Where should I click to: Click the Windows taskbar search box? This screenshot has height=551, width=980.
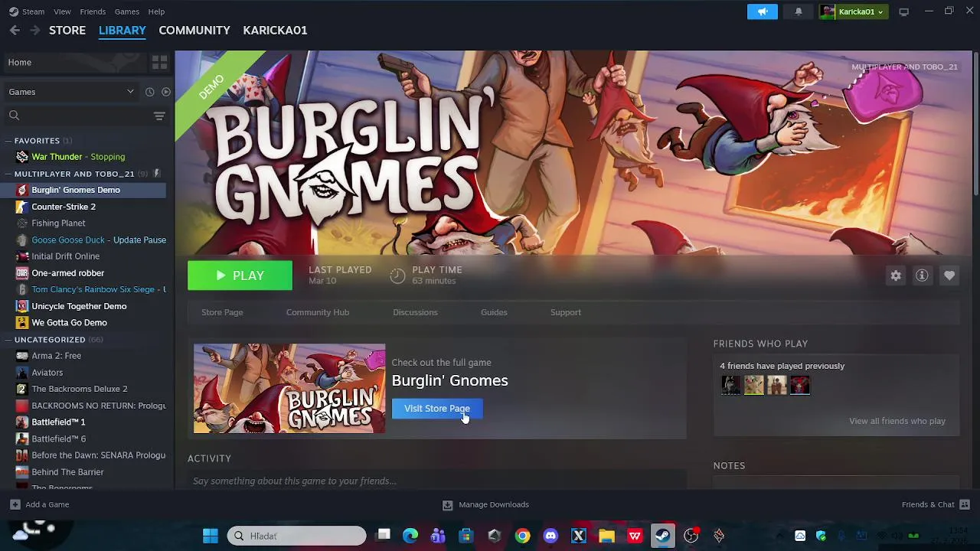297,536
